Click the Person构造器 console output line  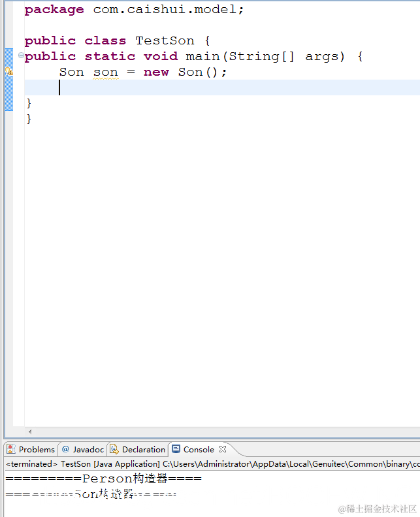(104, 478)
